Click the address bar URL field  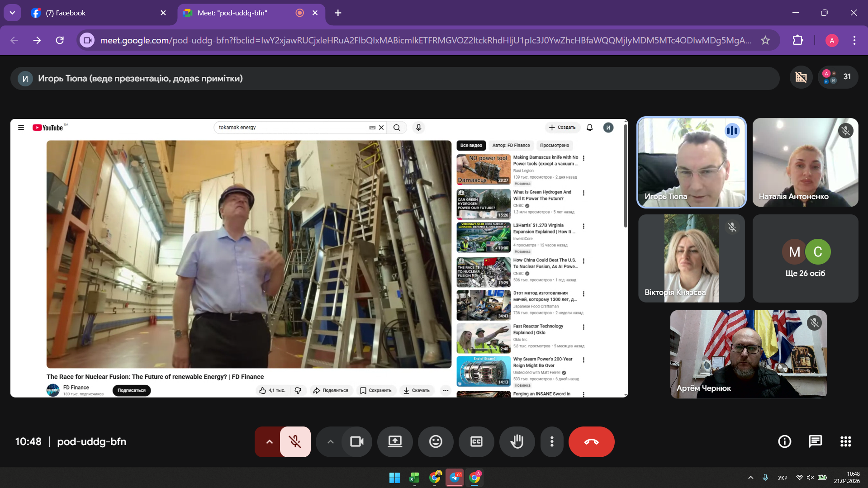click(426, 40)
